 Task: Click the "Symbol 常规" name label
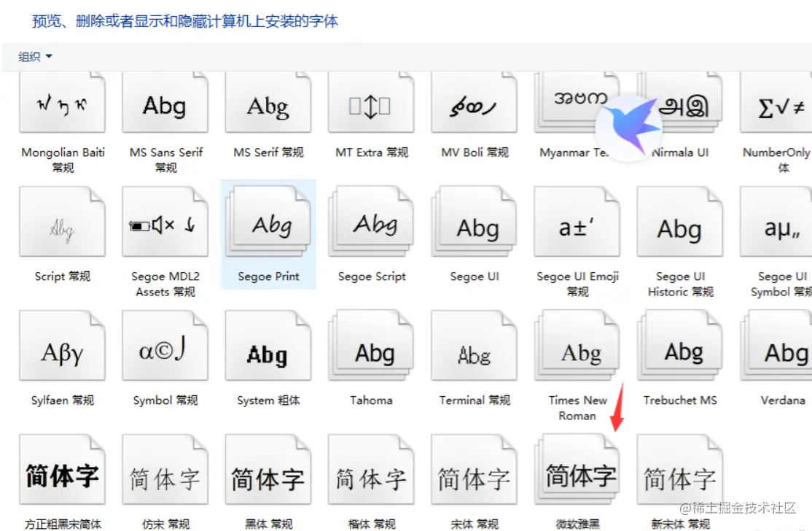(165, 400)
